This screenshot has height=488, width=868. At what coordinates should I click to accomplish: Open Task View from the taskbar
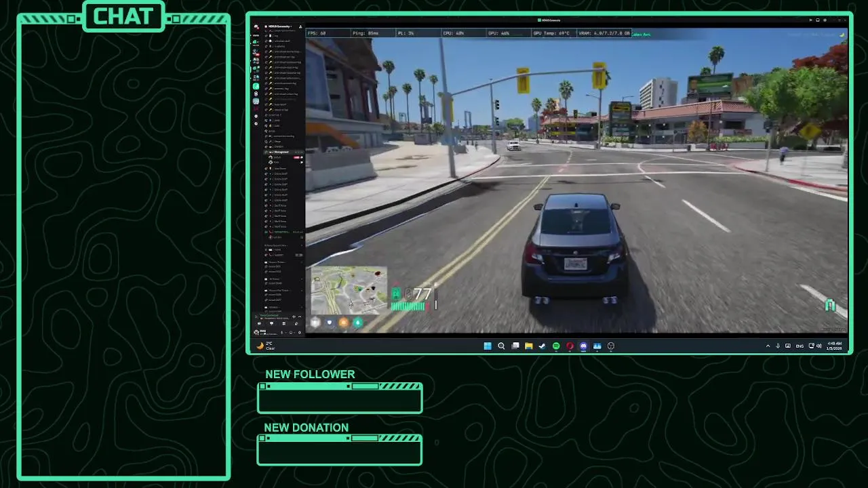[x=515, y=346]
